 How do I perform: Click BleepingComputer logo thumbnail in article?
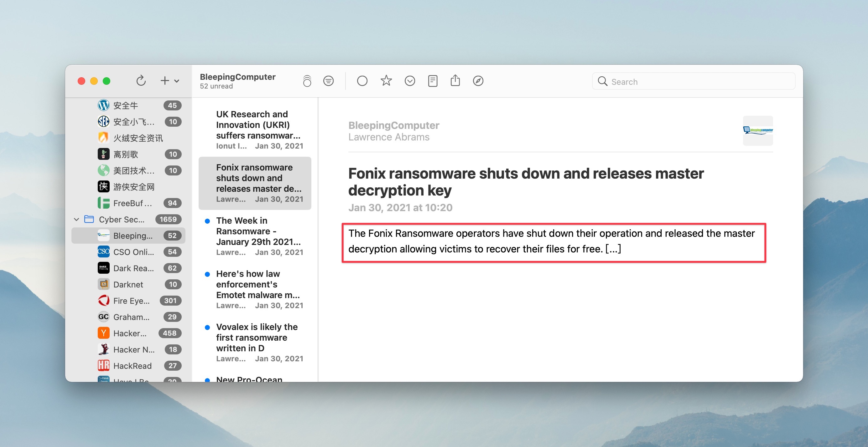click(757, 131)
